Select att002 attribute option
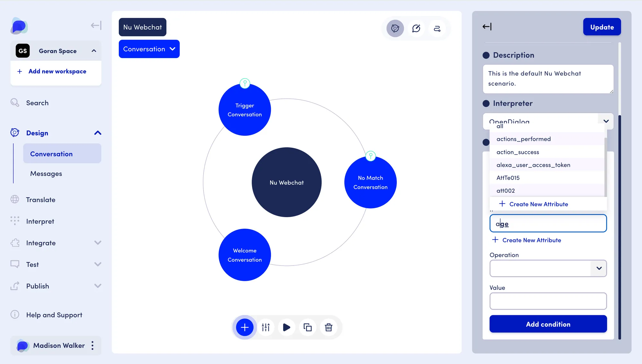This screenshot has height=364, width=642. coord(547,190)
